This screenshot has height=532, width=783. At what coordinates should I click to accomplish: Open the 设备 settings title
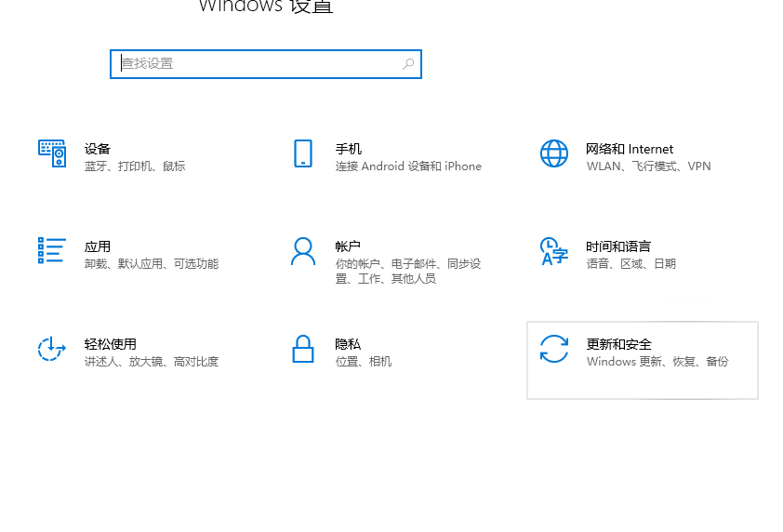tap(98, 149)
